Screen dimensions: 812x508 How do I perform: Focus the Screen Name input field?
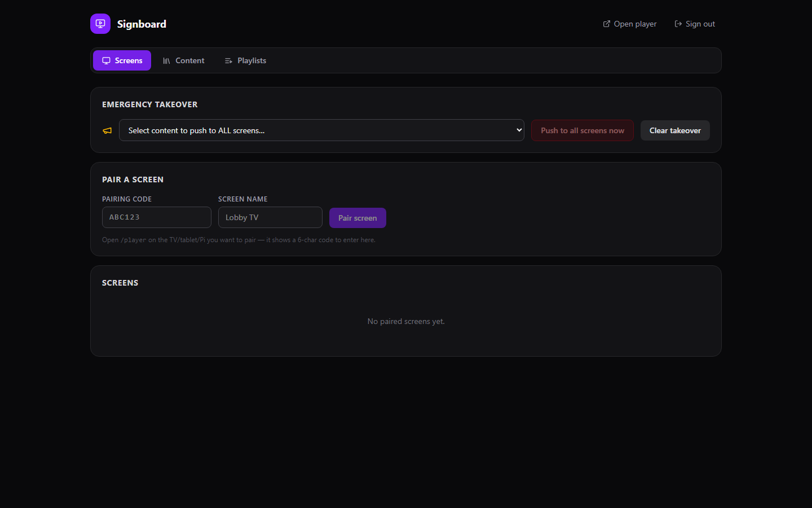[270, 217]
